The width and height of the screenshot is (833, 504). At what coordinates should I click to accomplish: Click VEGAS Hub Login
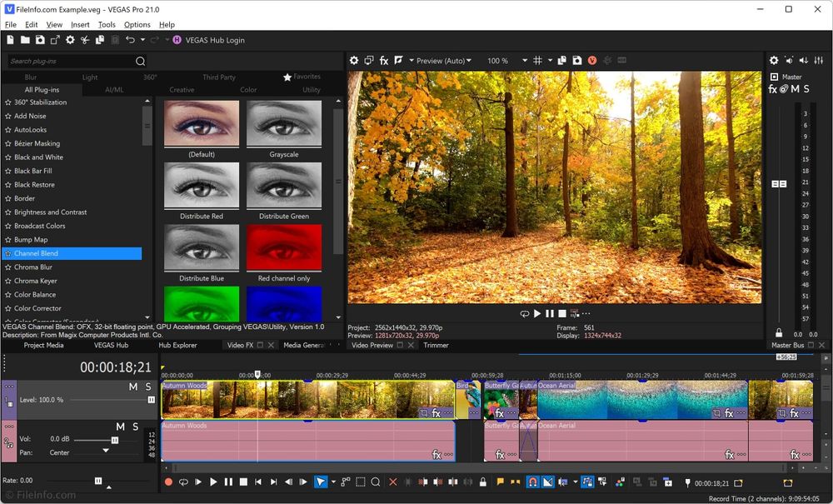pos(214,40)
